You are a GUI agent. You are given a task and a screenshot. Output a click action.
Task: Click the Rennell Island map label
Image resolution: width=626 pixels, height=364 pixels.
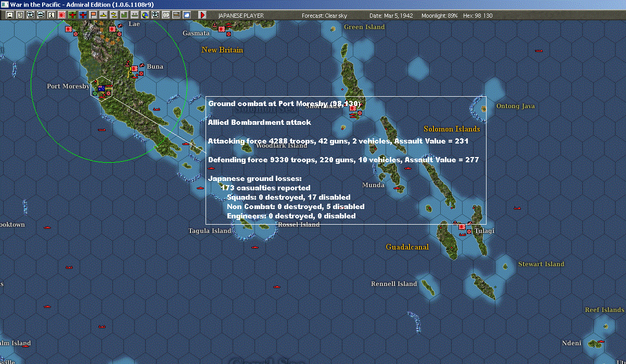394,284
